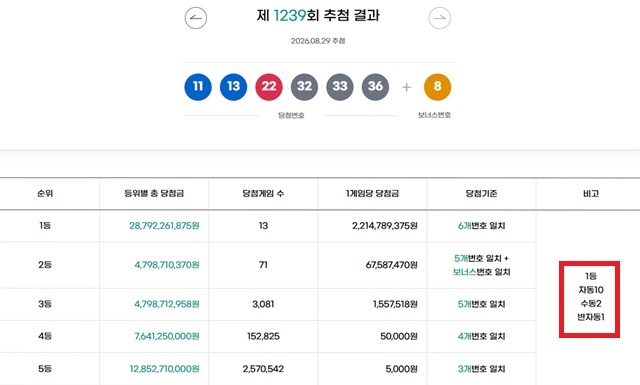This screenshot has width=640, height=385.
Task: Click the orange bonus ball 8
Action: click(x=438, y=87)
